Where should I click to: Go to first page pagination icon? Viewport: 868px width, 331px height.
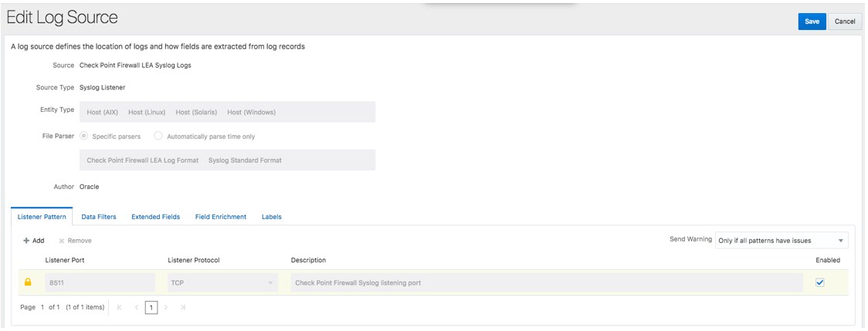(x=120, y=307)
